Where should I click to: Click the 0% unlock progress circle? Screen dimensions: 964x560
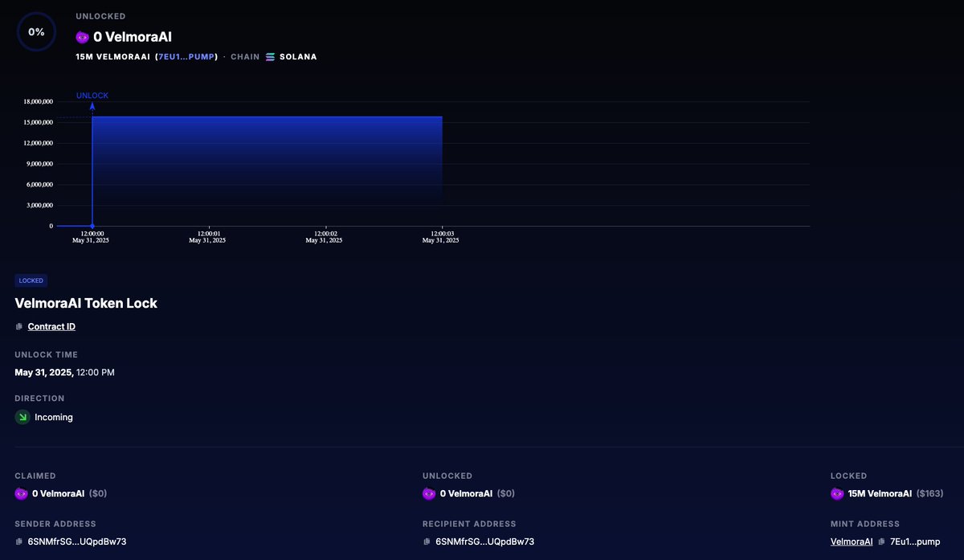[x=36, y=31]
